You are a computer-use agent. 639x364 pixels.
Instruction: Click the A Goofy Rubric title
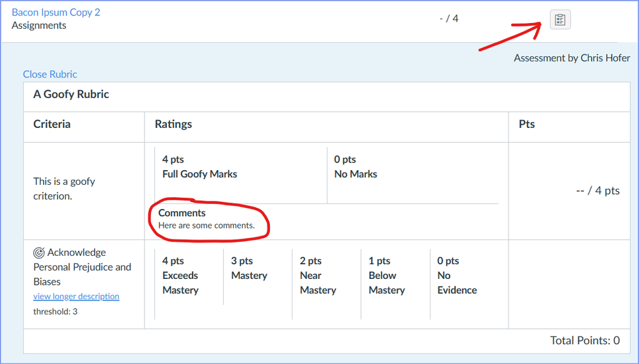point(71,95)
